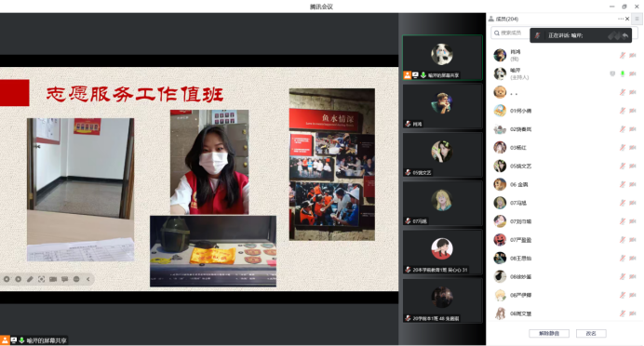Open the camera icon in slide toolbar

coord(53,279)
